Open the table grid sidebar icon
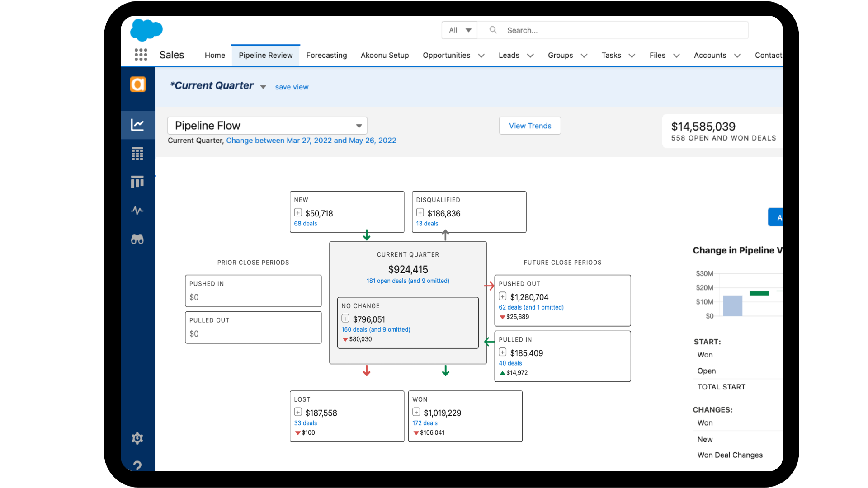 tap(137, 154)
